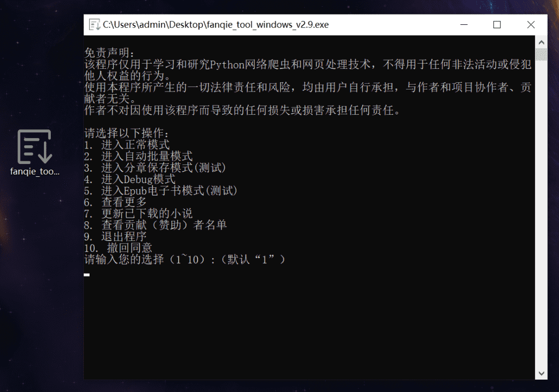Click the '9. 退出程序' option line

tap(115, 236)
